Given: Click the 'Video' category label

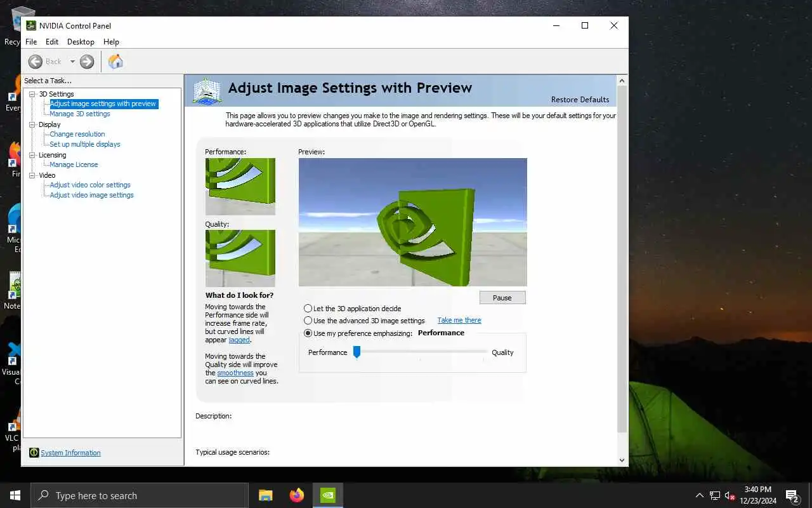Looking at the screenshot, I should point(47,175).
